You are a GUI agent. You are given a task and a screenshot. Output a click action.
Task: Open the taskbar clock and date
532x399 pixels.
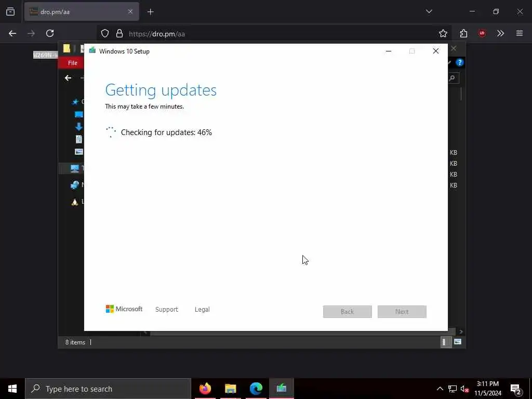[x=487, y=389]
